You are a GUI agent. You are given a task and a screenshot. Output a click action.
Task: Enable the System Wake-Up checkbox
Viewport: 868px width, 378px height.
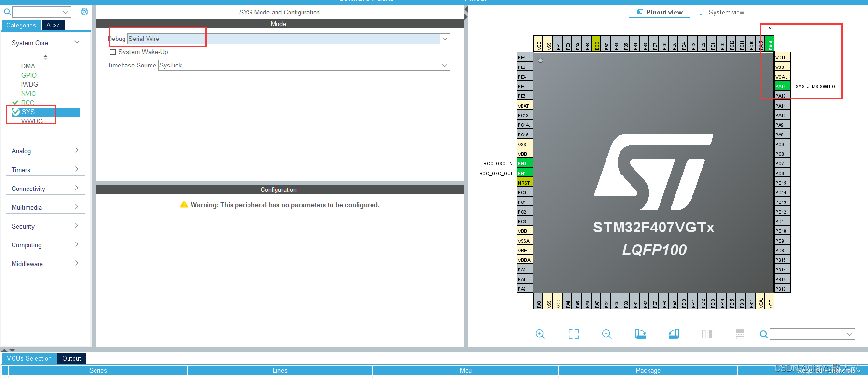(x=113, y=52)
